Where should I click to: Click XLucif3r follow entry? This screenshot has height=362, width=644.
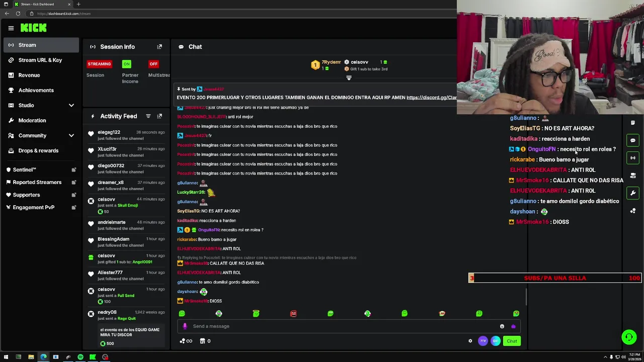point(126,152)
